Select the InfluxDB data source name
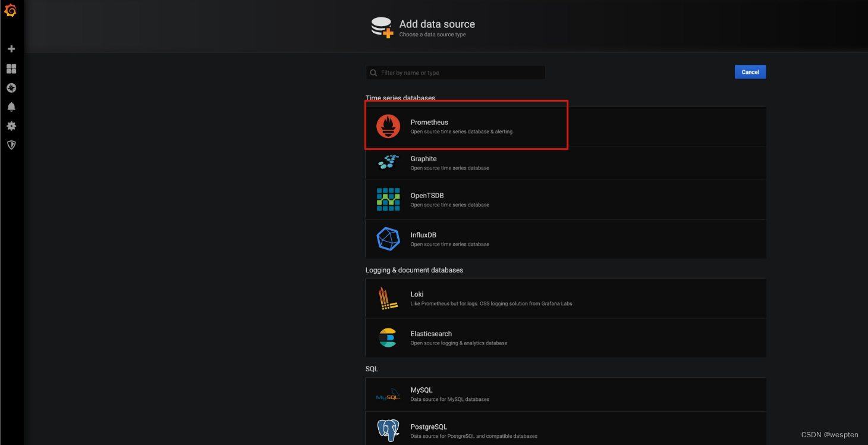The height and width of the screenshot is (445, 868). 423,235
